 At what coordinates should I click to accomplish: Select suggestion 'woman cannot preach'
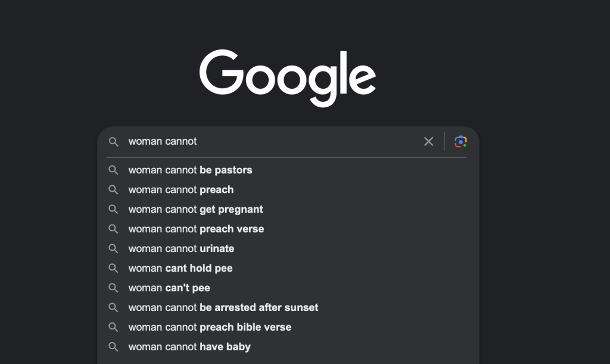288,190
